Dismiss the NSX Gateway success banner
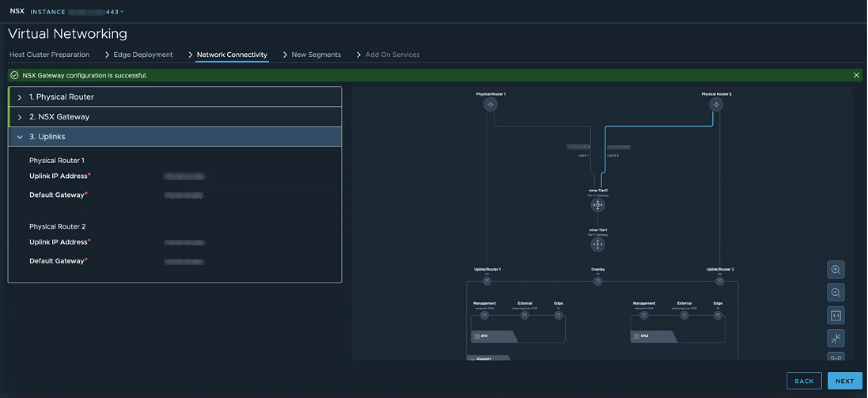Viewport: 868px width, 398px height. [856, 75]
